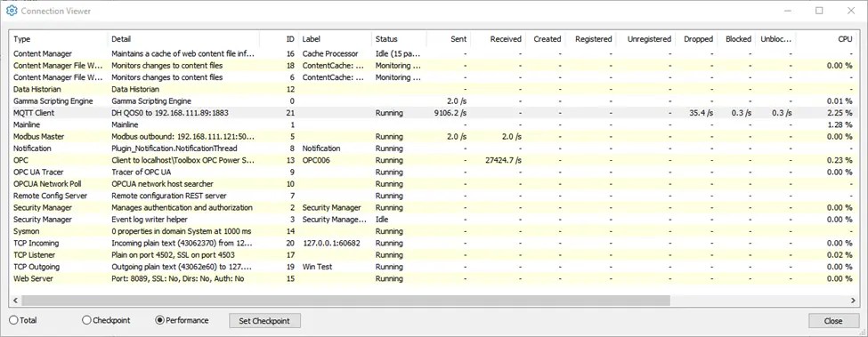Select the Modbus Master row

[x=434, y=136]
